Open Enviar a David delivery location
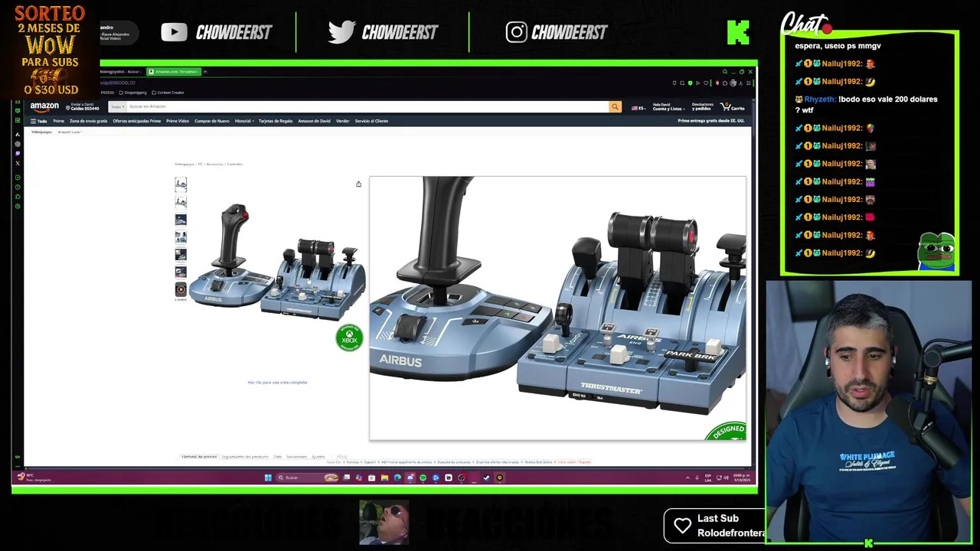 point(84,107)
